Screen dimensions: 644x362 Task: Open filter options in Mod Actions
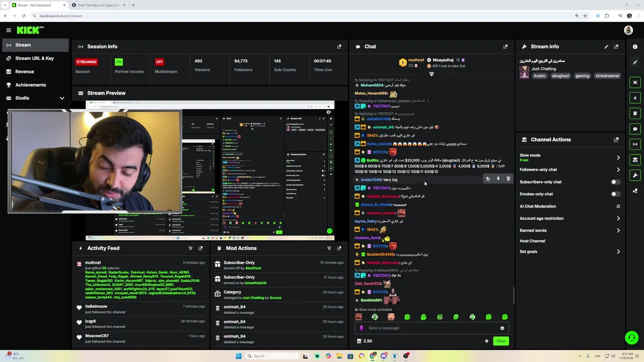click(x=329, y=248)
